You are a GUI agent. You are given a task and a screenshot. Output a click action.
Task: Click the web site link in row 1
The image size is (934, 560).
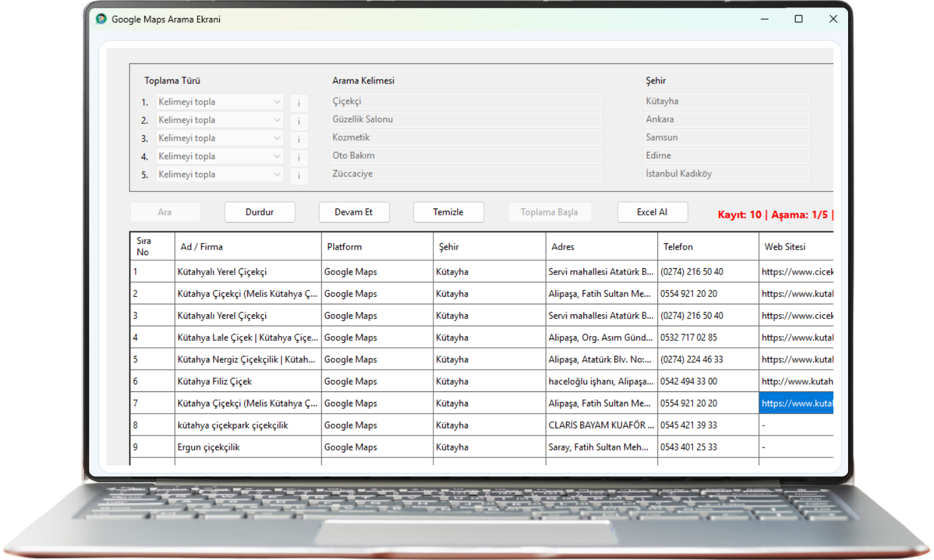796,272
